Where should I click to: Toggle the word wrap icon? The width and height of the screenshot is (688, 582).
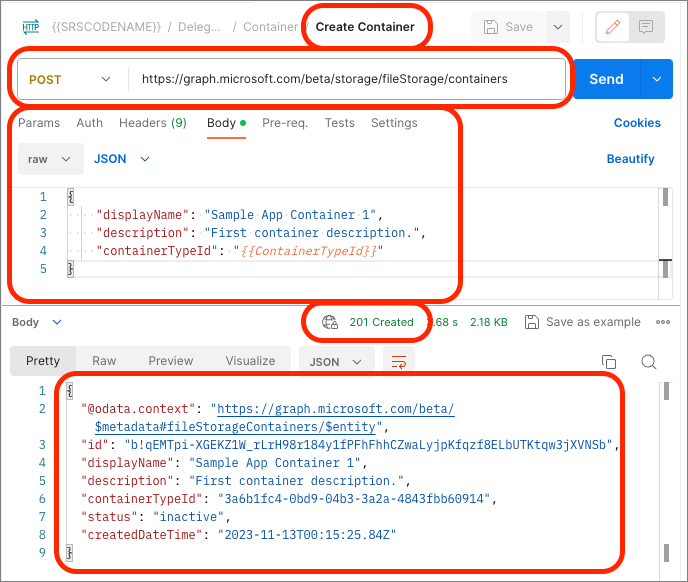pyautogui.click(x=399, y=362)
